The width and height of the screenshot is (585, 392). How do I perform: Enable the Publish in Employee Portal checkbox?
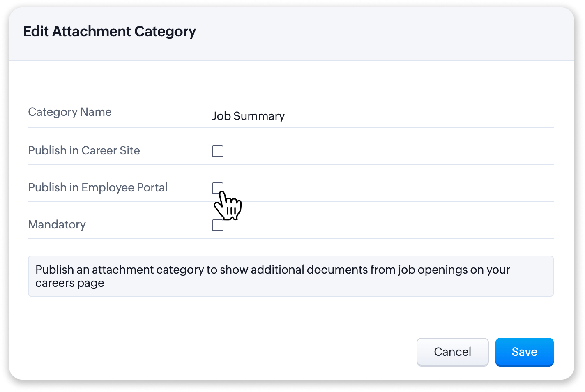pyautogui.click(x=218, y=188)
